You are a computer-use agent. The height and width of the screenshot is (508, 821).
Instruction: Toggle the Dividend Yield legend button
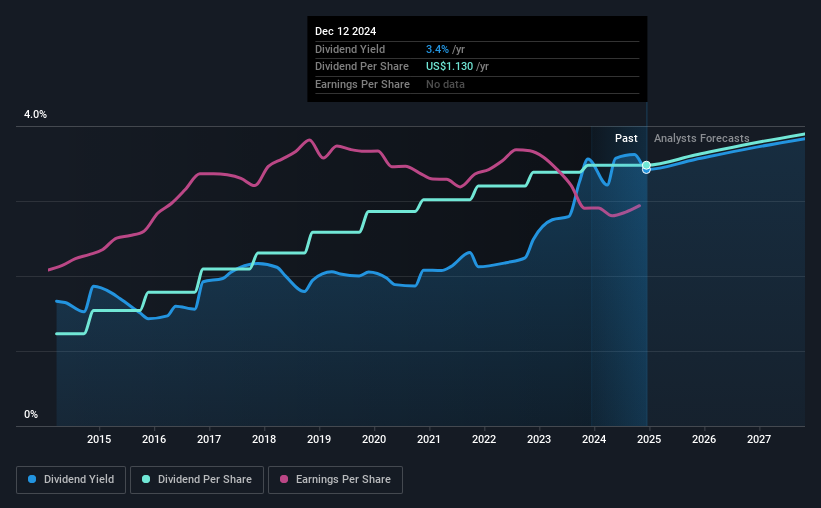71,480
